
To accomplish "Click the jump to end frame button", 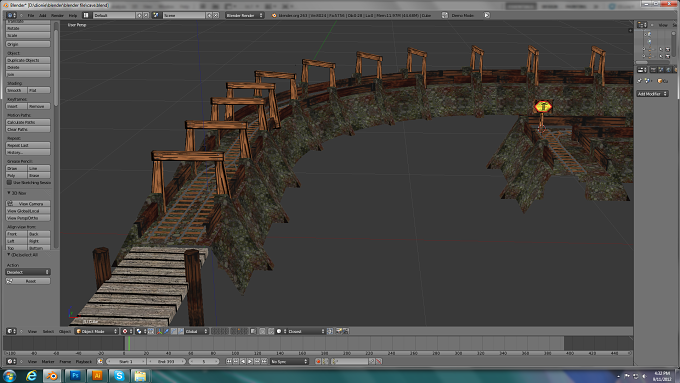I will (264, 361).
